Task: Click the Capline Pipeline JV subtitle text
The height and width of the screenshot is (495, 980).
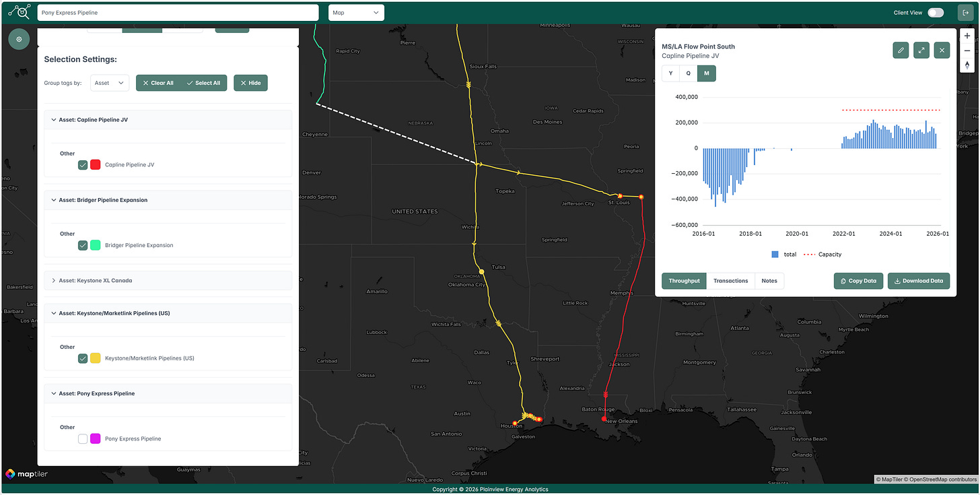Action: coord(691,56)
